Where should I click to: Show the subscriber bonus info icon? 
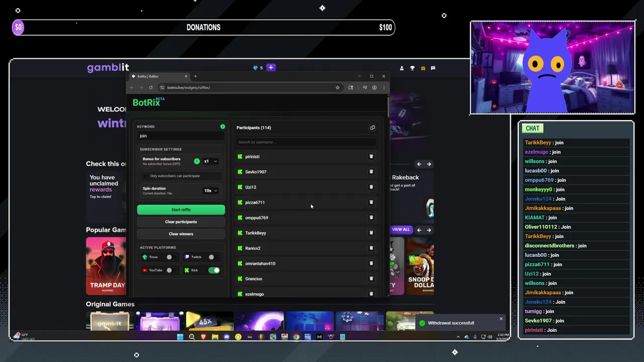coord(197,161)
